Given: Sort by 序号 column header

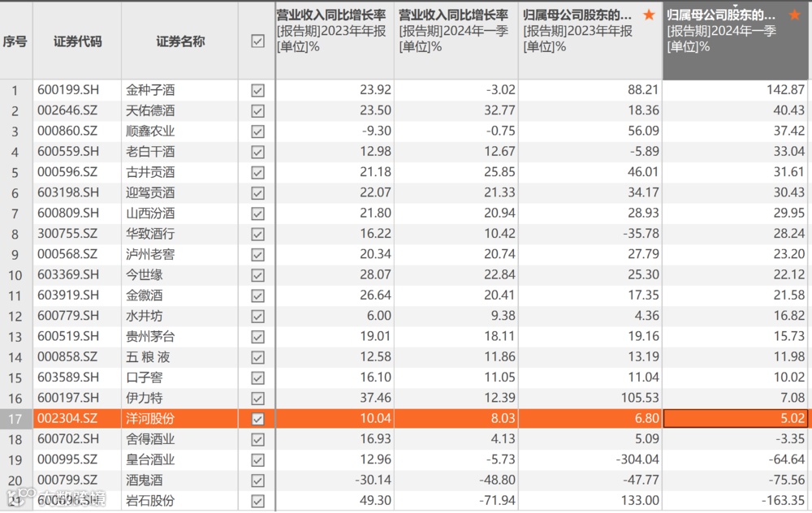Looking at the screenshot, I should (x=15, y=41).
